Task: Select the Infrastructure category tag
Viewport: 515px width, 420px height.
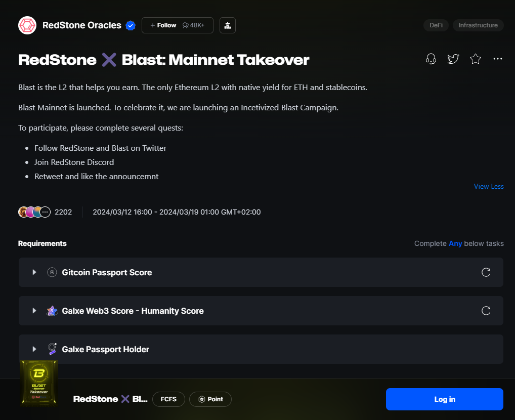Action: (x=478, y=25)
